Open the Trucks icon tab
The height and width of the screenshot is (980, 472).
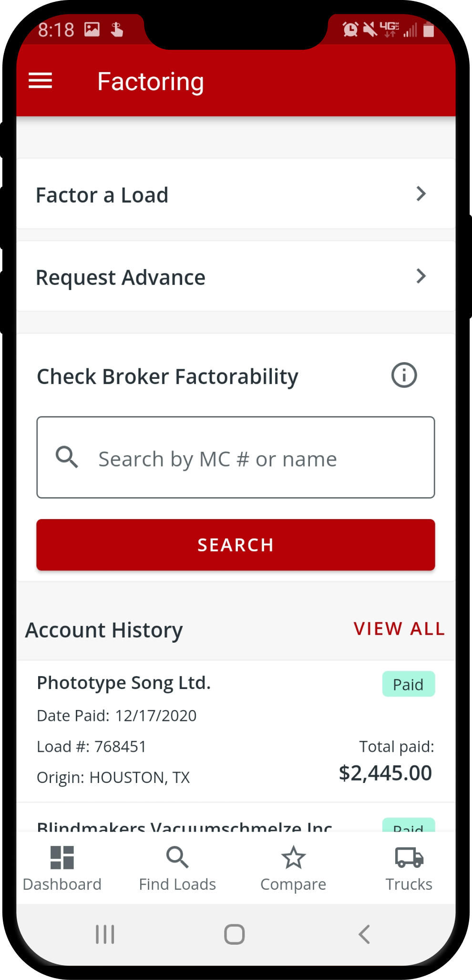click(x=409, y=857)
